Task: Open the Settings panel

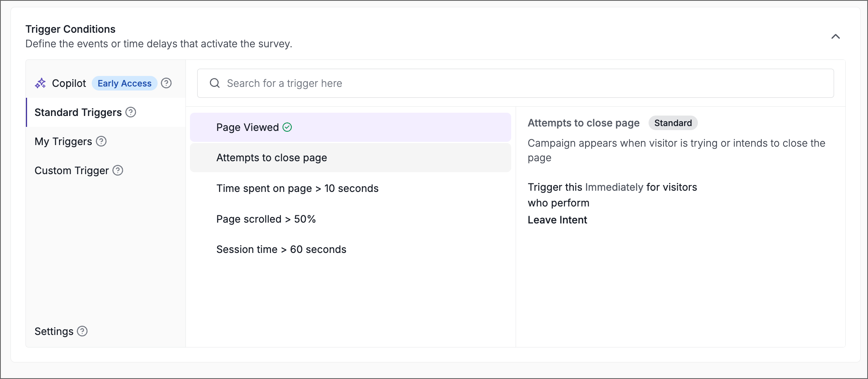Action: click(54, 331)
